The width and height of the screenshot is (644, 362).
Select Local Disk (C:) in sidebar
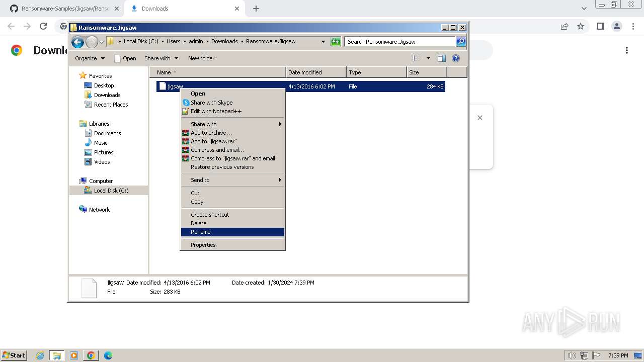[111, 191]
